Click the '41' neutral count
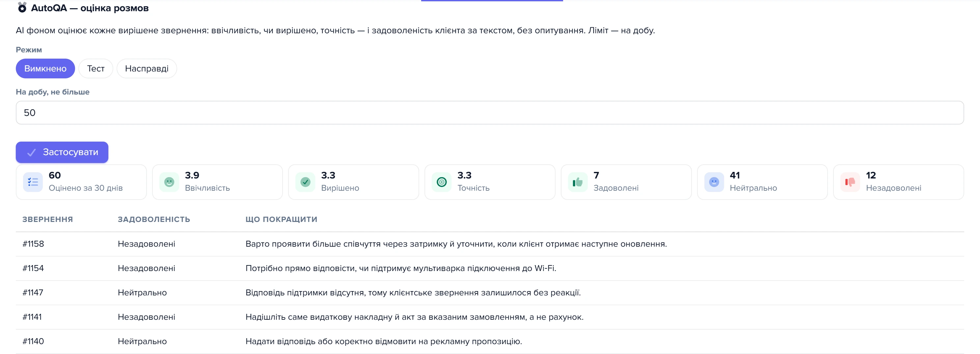The image size is (980, 354). tap(735, 175)
